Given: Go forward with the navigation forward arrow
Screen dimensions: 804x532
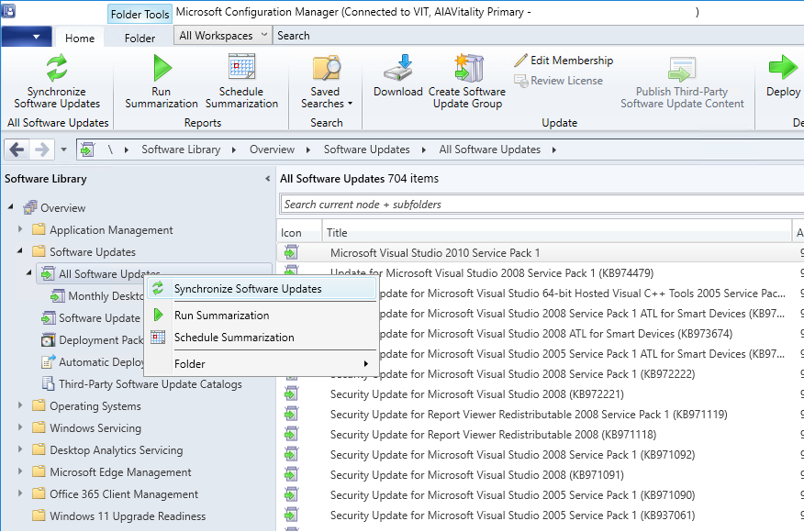Looking at the screenshot, I should (x=41, y=150).
